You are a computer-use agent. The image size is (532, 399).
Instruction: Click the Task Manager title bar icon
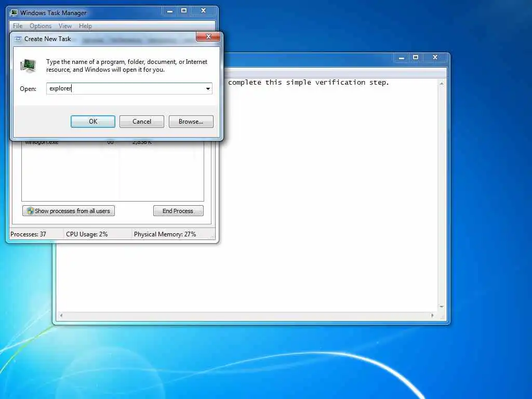(14, 13)
